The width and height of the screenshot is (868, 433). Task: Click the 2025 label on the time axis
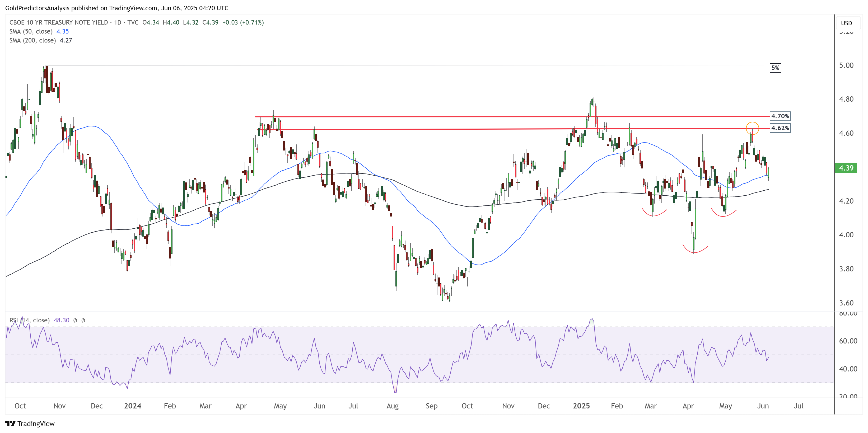pos(581,406)
